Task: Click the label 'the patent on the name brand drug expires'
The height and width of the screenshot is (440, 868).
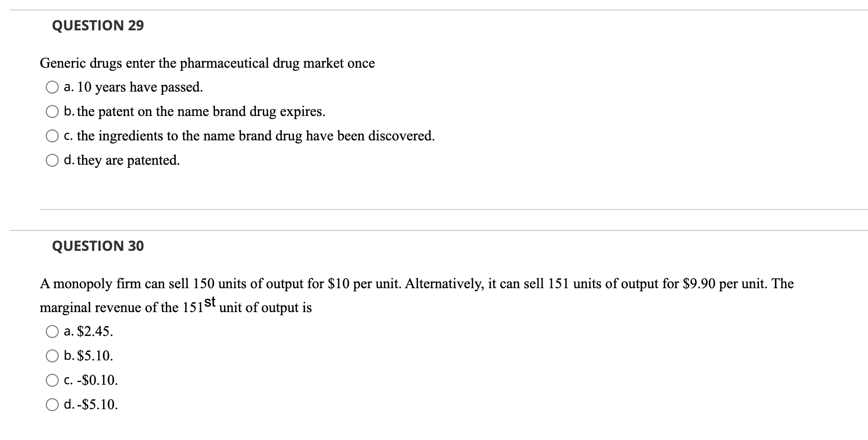Action: coord(194,111)
